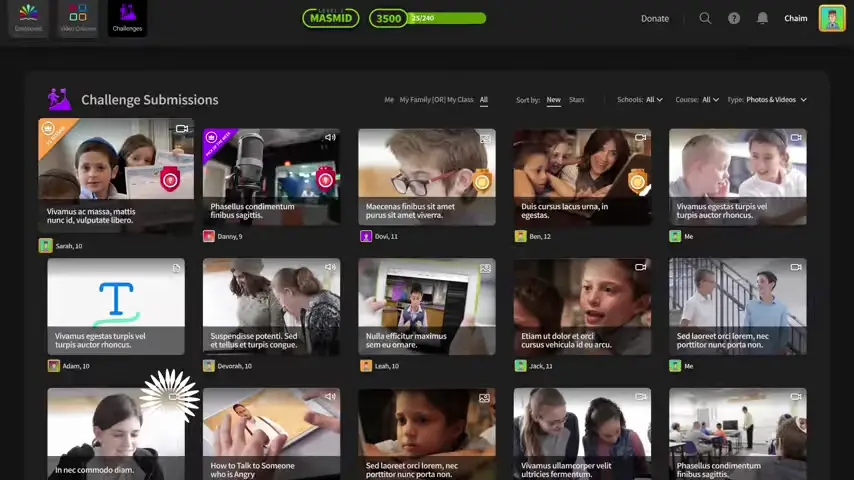
Task: Select the Challenges tab
Action: tap(127, 18)
